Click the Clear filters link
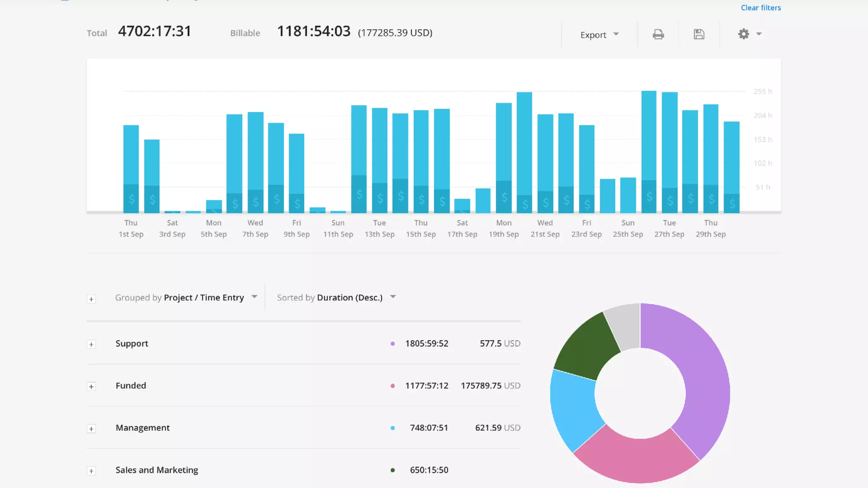Image resolution: width=868 pixels, height=488 pixels. (760, 8)
